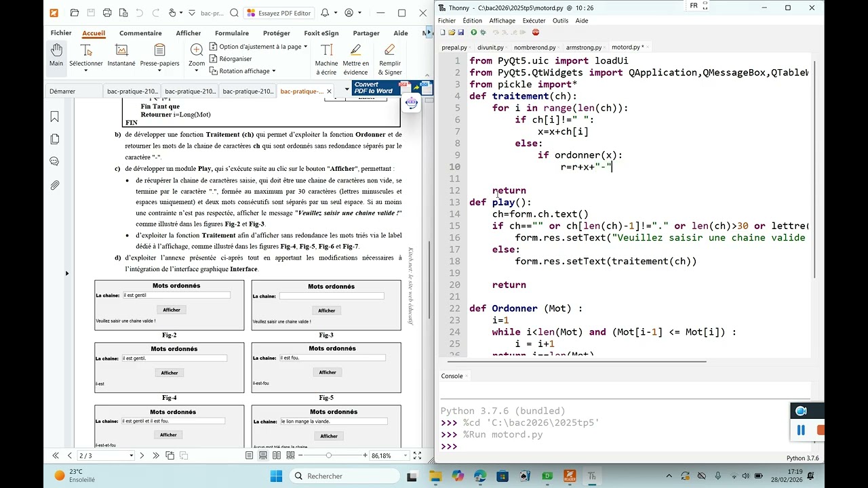
Task: Stop the program with red STOP icon
Action: click(x=536, y=33)
